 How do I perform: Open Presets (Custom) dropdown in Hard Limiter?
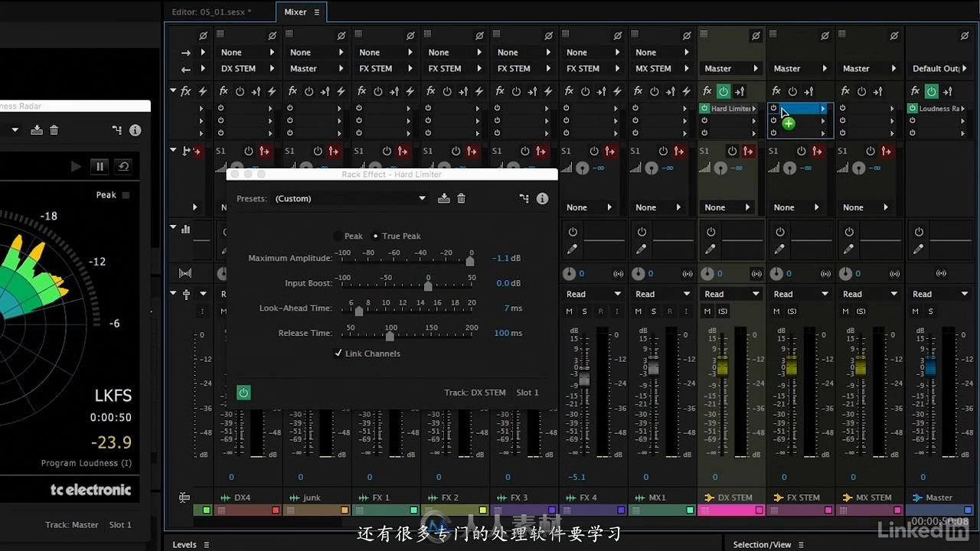tap(351, 199)
